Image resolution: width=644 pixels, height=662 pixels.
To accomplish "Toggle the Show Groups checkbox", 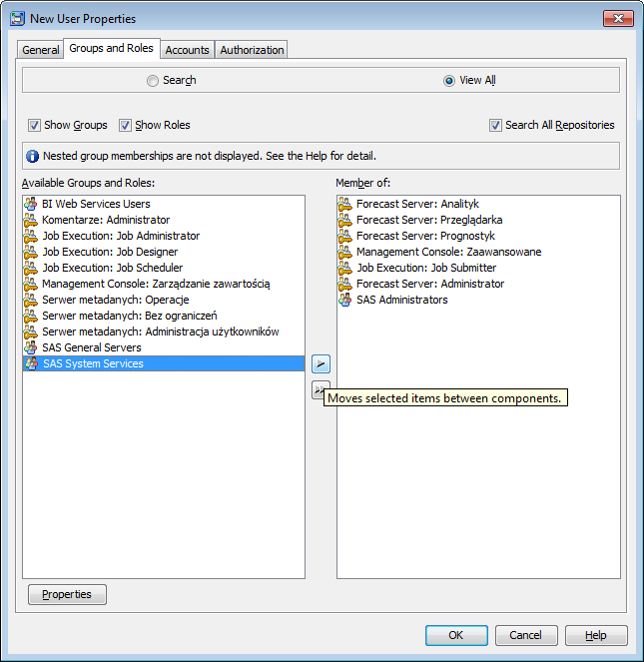I will [34, 126].
